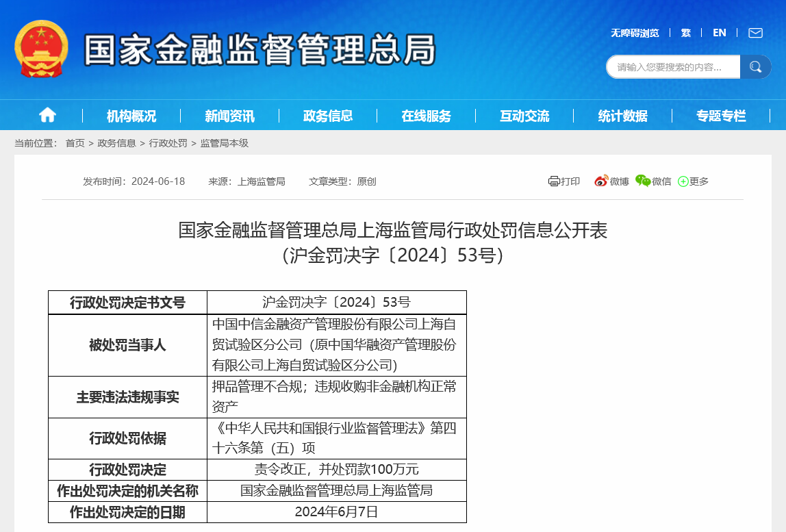Click the table cell 行政处罚决定书文号
786x532 pixels.
click(127, 303)
